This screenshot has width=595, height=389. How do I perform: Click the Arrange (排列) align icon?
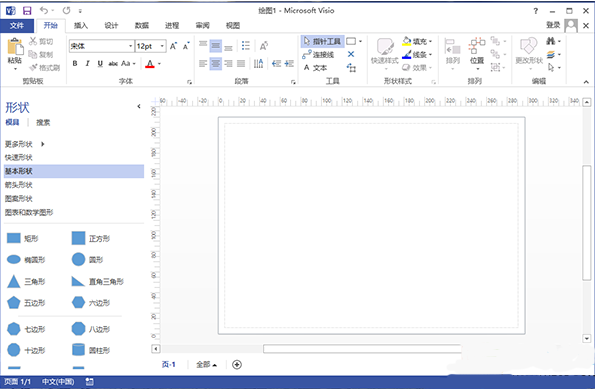click(453, 47)
